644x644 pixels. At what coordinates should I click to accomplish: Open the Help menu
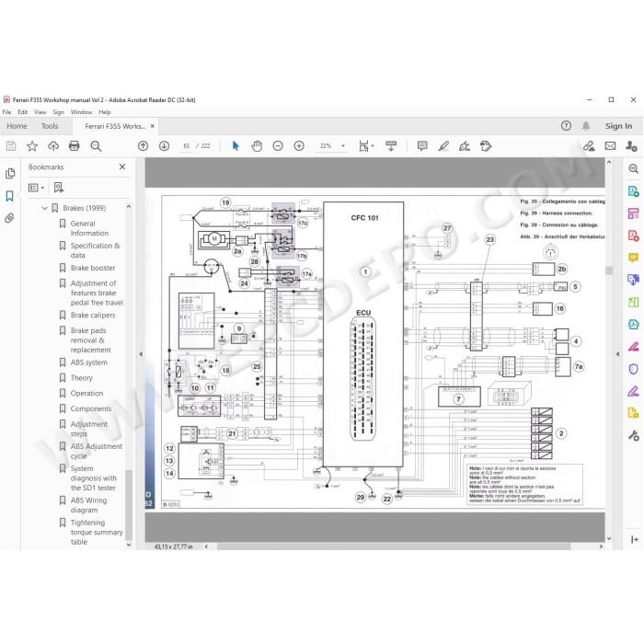(x=105, y=112)
